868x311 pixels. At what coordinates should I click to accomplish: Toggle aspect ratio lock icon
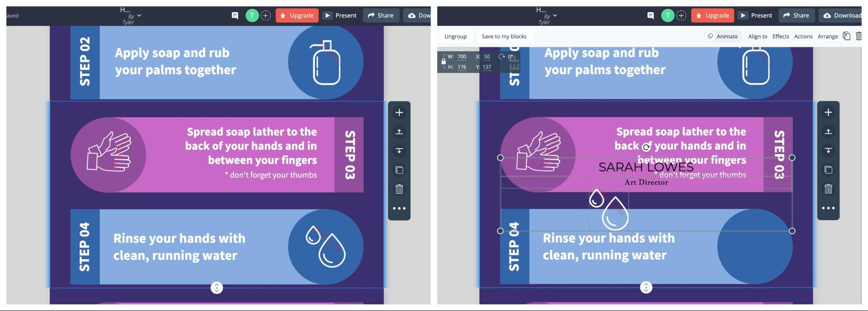pos(443,61)
